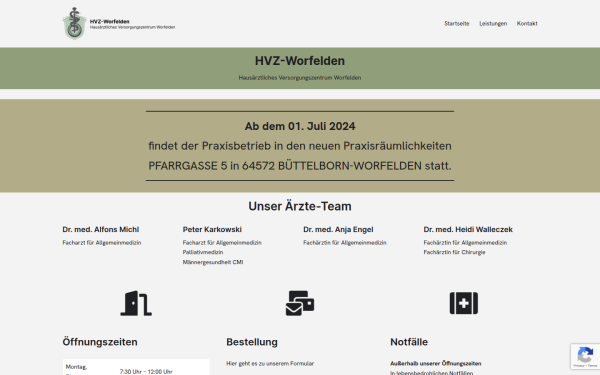The width and height of the screenshot is (600, 375).
Task: Click the Notfälle heading
Action: point(409,342)
